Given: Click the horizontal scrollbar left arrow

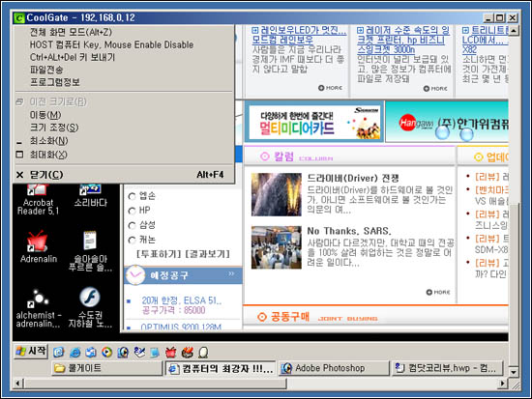Looking at the screenshot, I should coord(18,385).
